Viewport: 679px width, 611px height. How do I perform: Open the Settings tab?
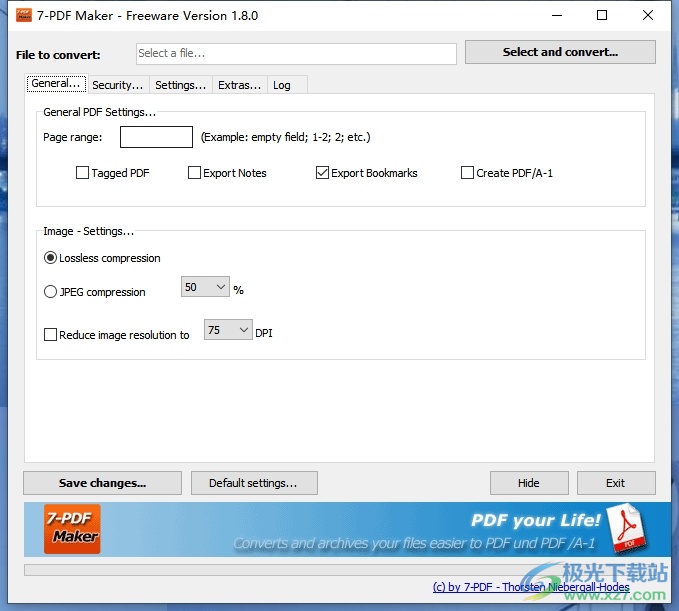coord(181,85)
